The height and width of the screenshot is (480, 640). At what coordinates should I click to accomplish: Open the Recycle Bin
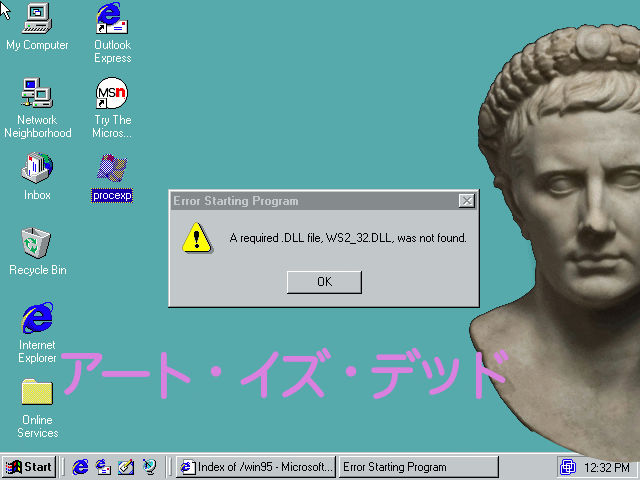point(37,243)
